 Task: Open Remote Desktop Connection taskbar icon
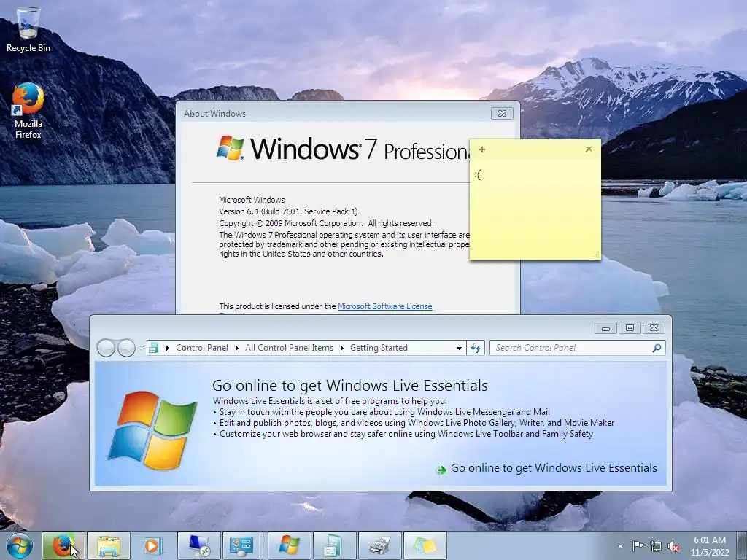pos(198,545)
